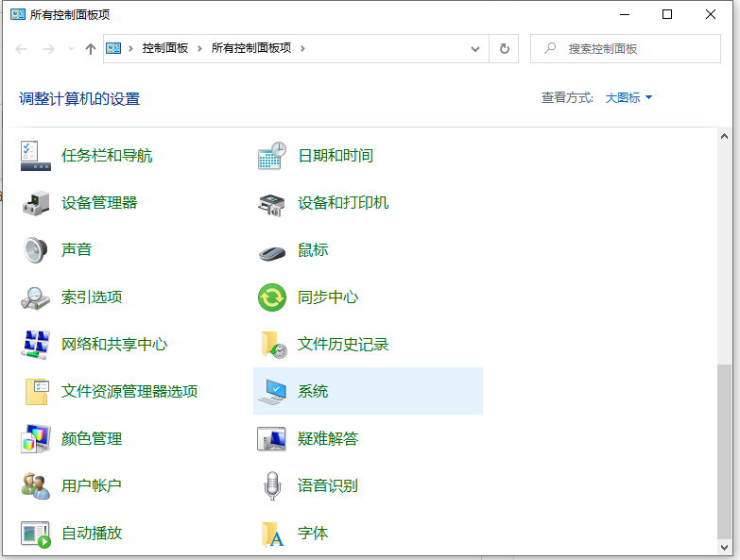Open the 设备管理器 icon

point(35,203)
